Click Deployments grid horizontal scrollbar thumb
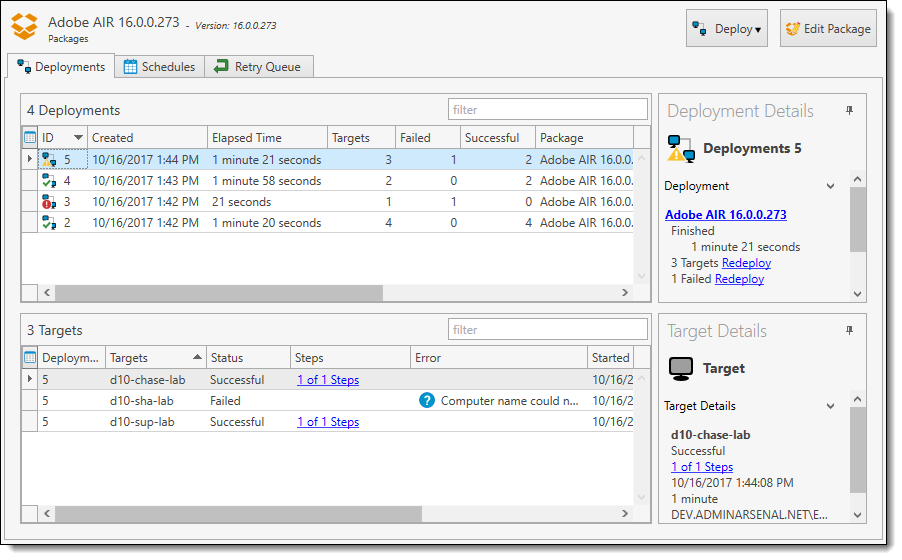Viewport: 902px width, 560px height. coord(219,292)
